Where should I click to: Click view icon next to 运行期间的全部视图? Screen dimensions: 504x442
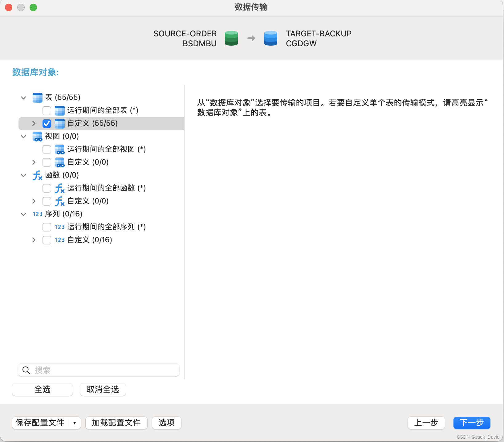(x=60, y=149)
